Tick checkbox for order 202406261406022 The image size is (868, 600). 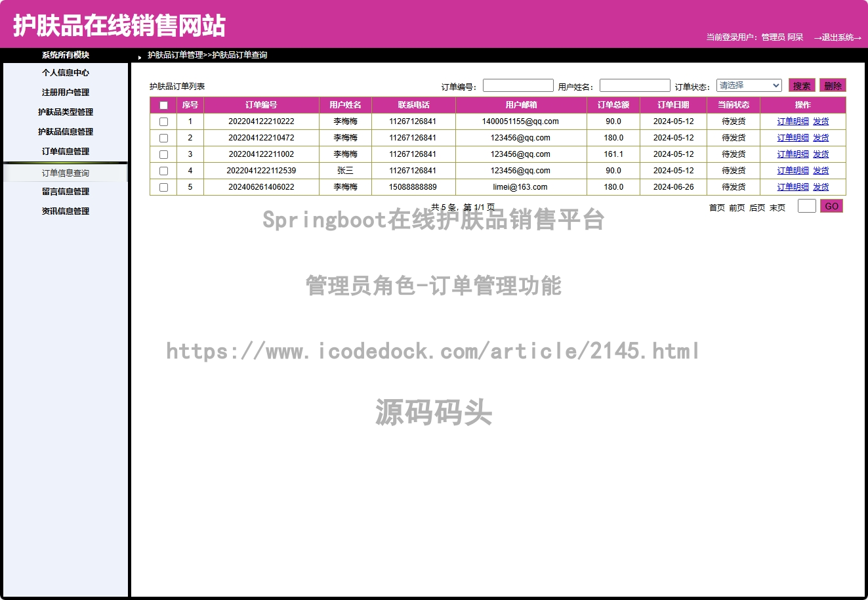coord(163,187)
